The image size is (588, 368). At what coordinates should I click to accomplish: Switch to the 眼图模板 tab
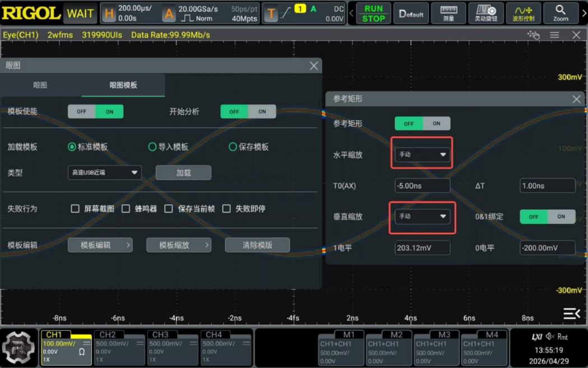pyautogui.click(x=123, y=85)
